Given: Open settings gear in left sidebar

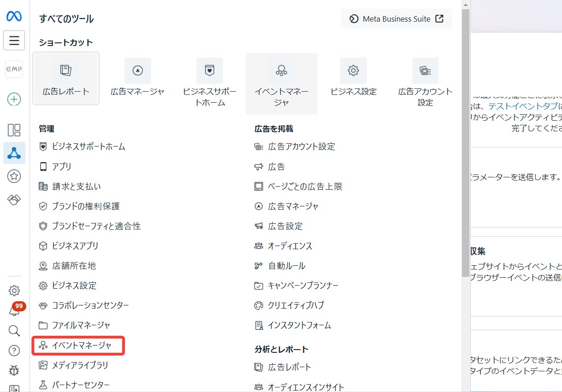Looking at the screenshot, I should 14,291.
